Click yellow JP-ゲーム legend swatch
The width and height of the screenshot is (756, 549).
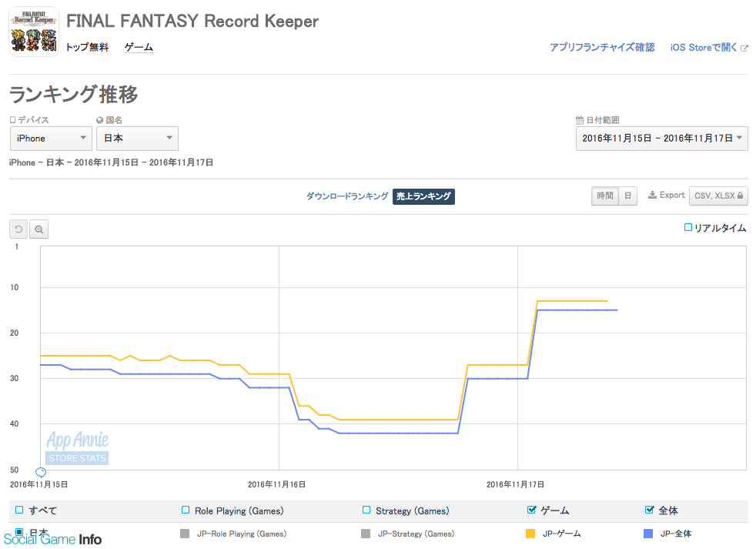click(530, 534)
